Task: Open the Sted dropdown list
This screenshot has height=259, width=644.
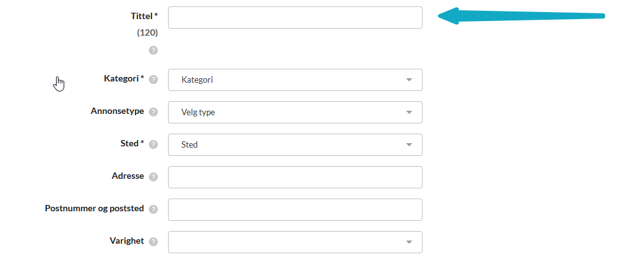Action: tap(295, 145)
